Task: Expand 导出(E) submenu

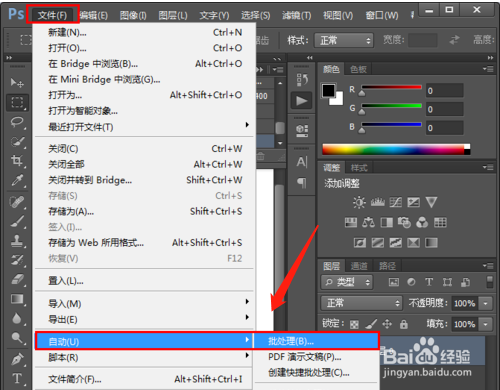Action: 145,319
